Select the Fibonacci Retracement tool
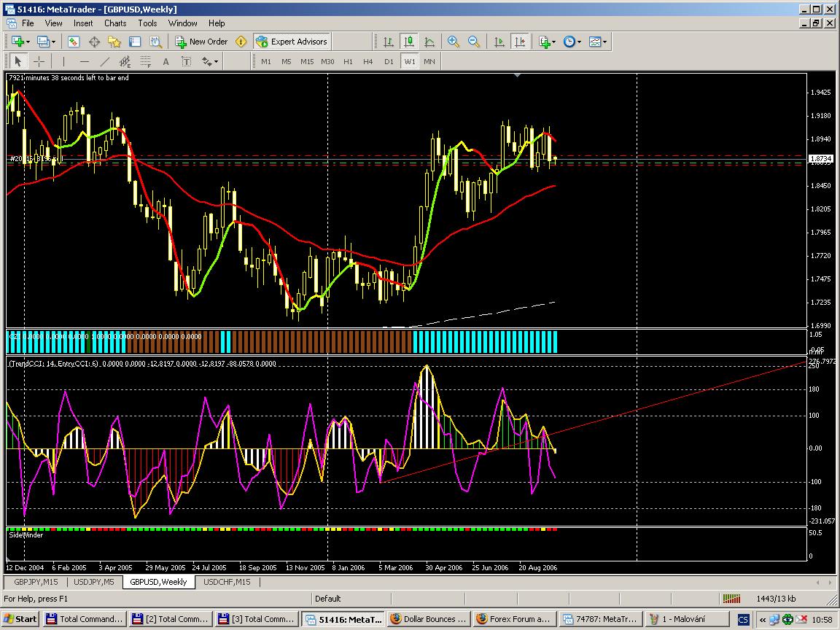This screenshot has width=840, height=630. tap(146, 62)
